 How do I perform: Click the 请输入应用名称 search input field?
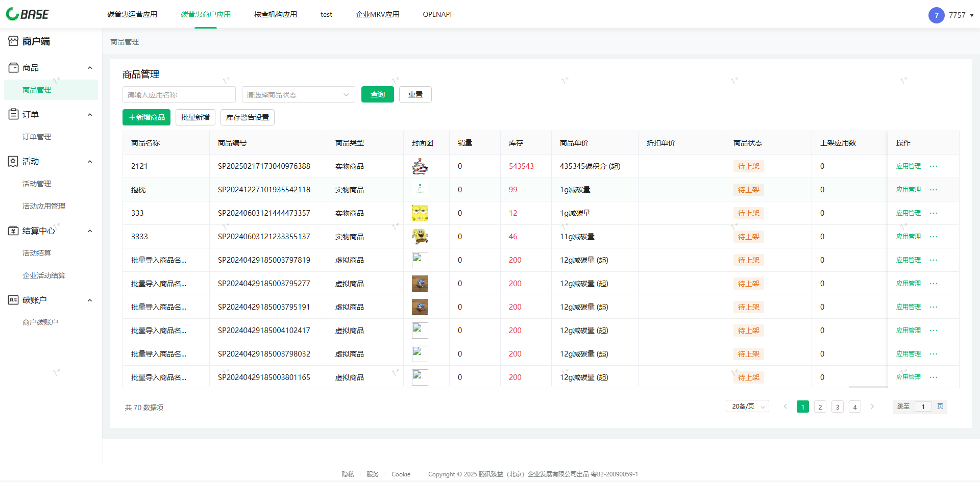(x=179, y=95)
